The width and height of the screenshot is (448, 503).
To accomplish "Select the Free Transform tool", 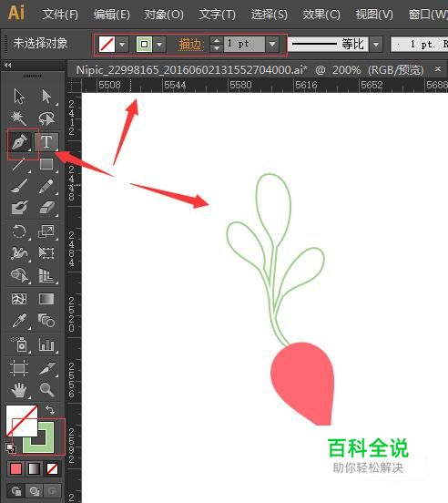I will click(46, 253).
